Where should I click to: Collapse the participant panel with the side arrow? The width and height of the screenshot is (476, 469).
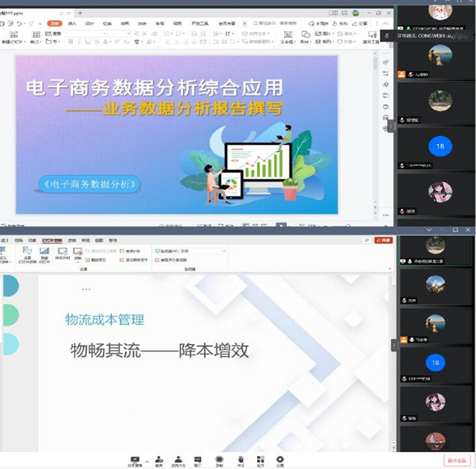coord(390,126)
